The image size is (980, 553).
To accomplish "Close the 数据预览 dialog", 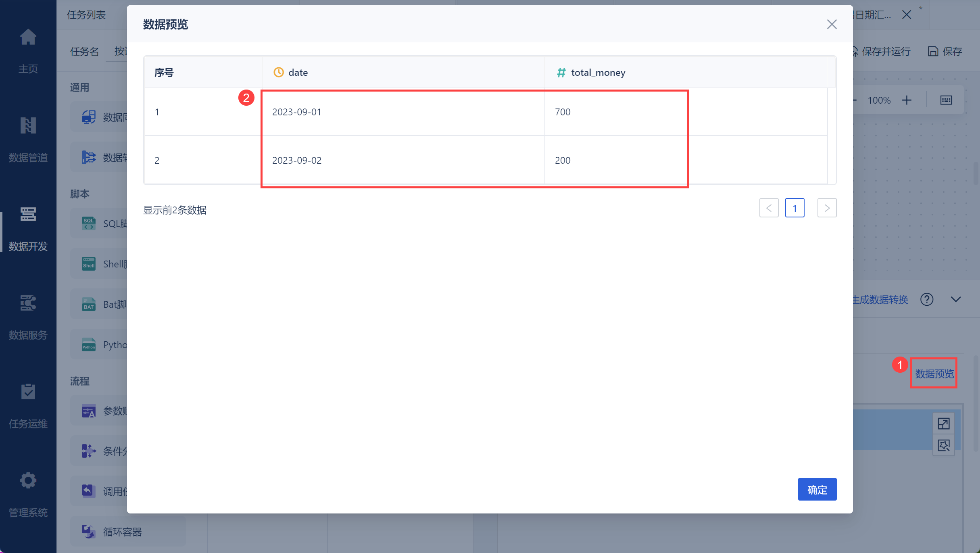I will point(832,25).
